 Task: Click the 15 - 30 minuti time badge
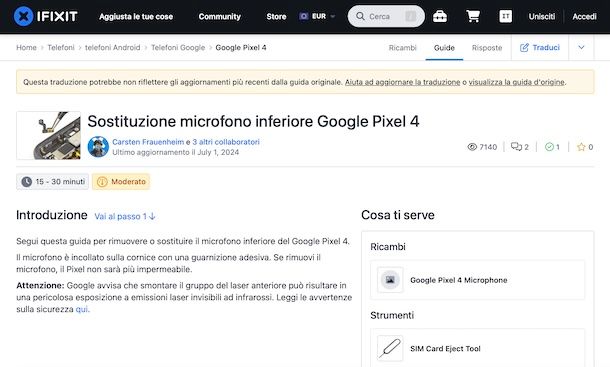(53, 182)
